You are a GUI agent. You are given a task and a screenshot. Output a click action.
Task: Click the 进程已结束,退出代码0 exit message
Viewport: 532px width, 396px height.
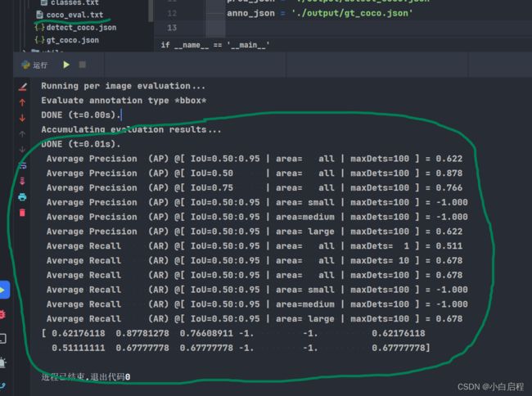[85, 377]
